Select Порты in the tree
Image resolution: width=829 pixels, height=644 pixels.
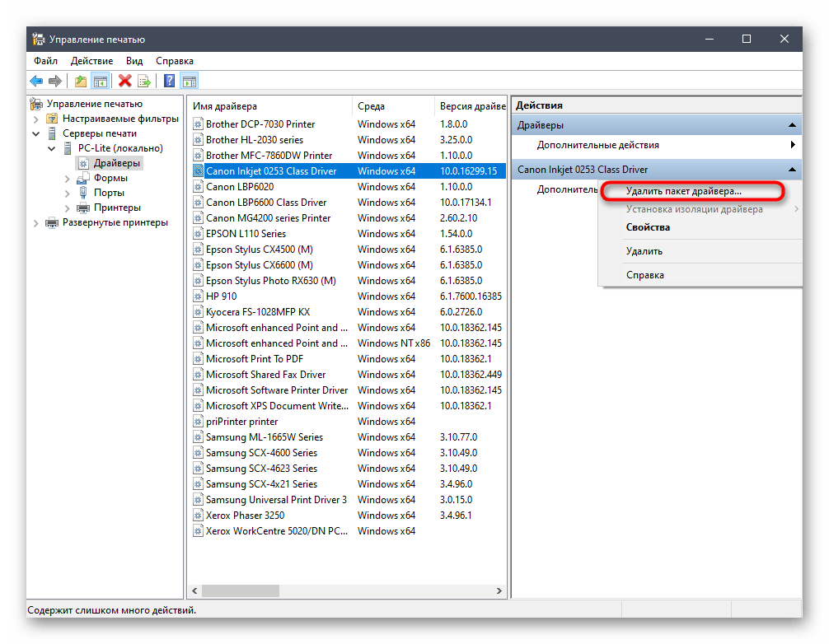click(x=109, y=193)
